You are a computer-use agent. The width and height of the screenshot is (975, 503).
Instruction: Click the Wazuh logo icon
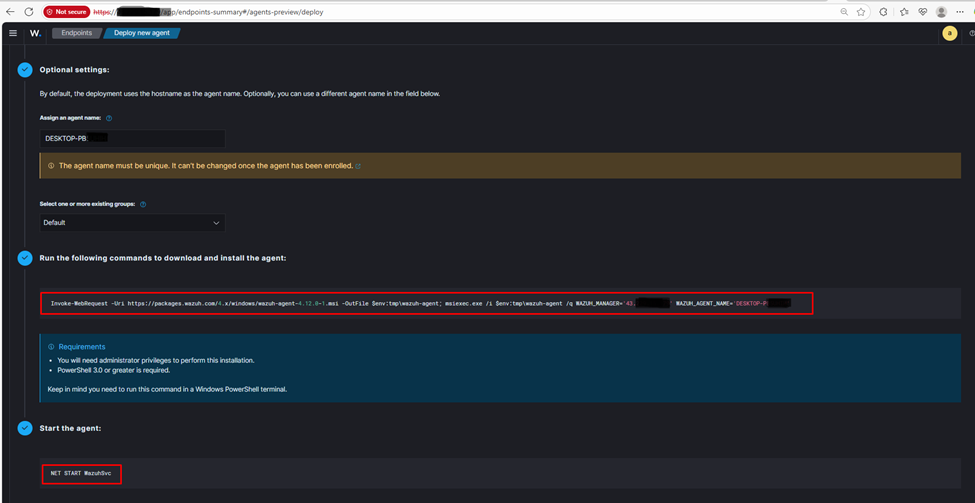coord(35,33)
